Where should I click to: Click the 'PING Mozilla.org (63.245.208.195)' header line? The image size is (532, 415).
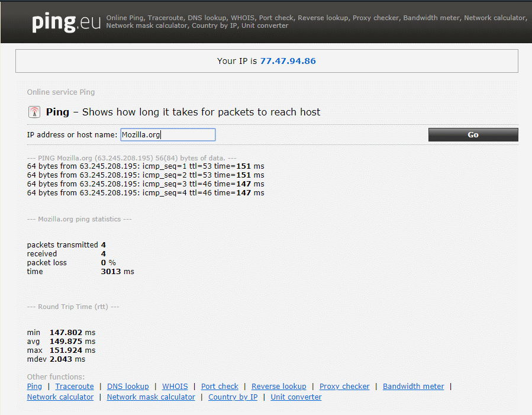tap(131, 158)
